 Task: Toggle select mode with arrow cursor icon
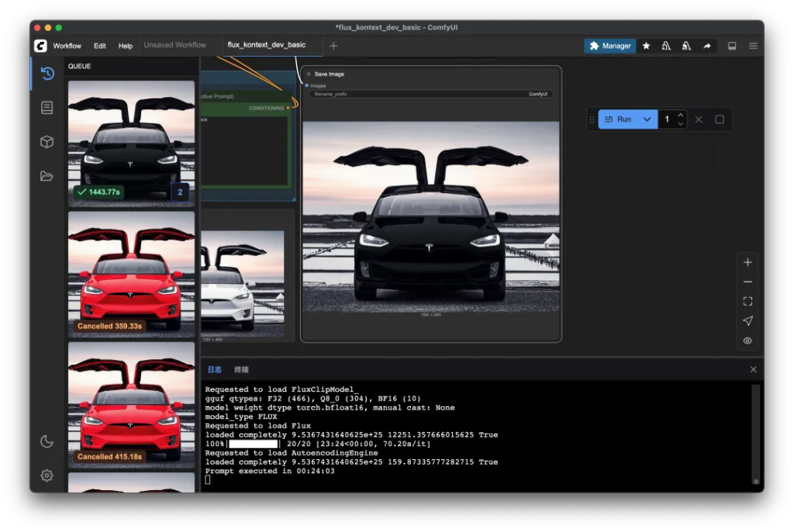(748, 321)
